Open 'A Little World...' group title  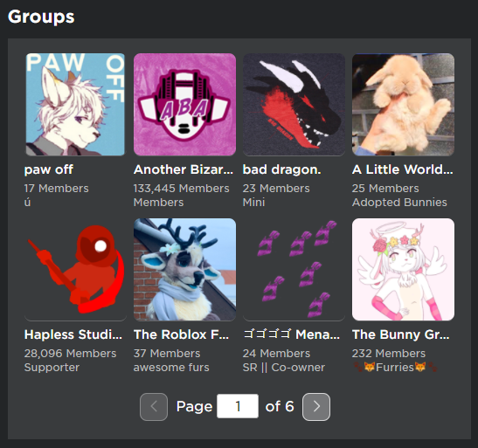click(402, 169)
